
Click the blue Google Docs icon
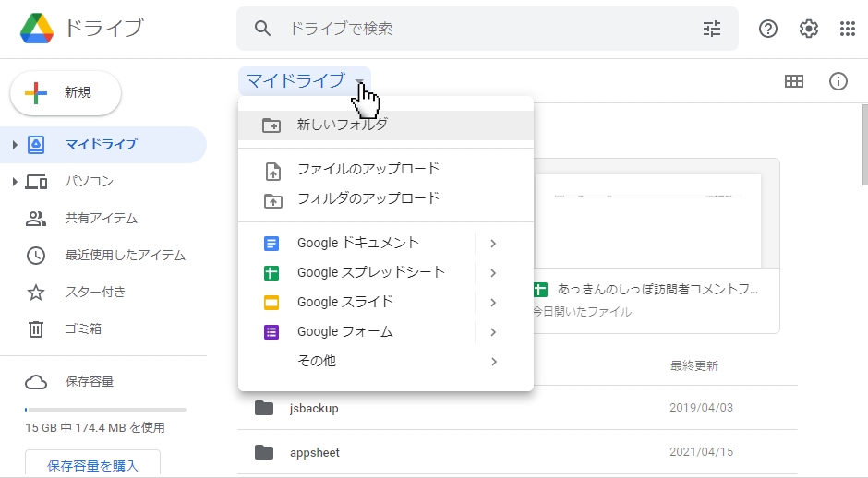click(x=271, y=244)
